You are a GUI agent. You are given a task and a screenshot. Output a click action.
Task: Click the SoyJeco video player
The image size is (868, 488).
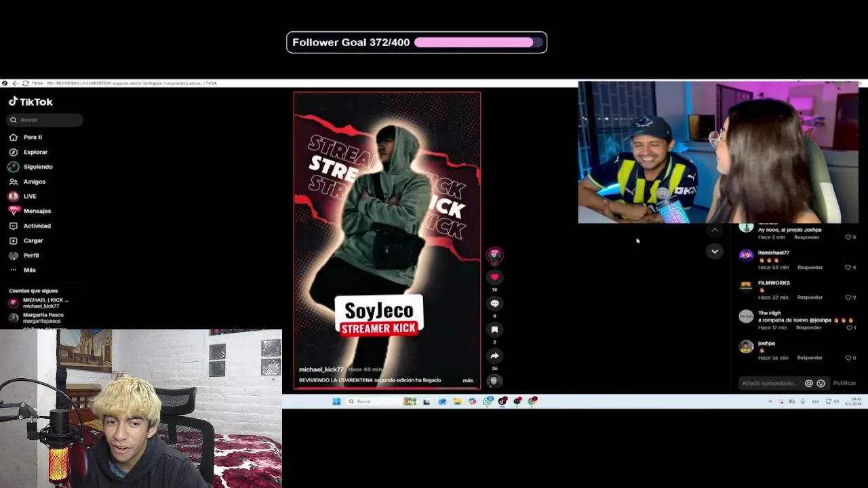[387, 241]
